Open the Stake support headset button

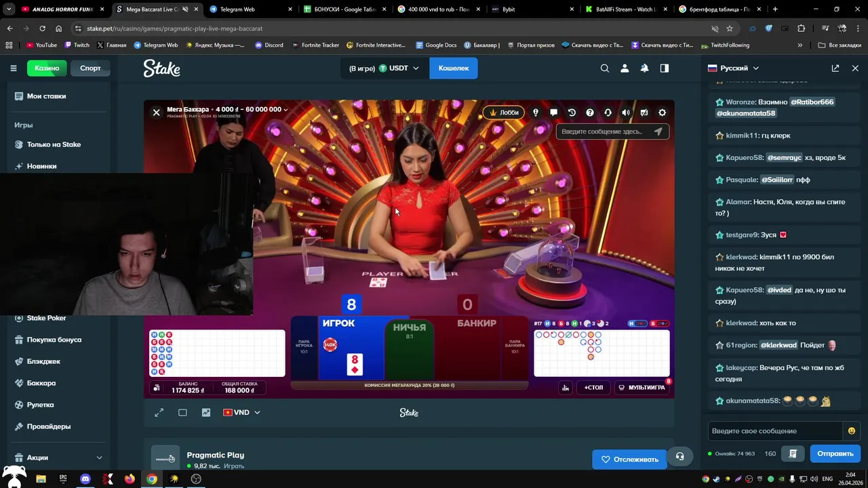coord(679,457)
